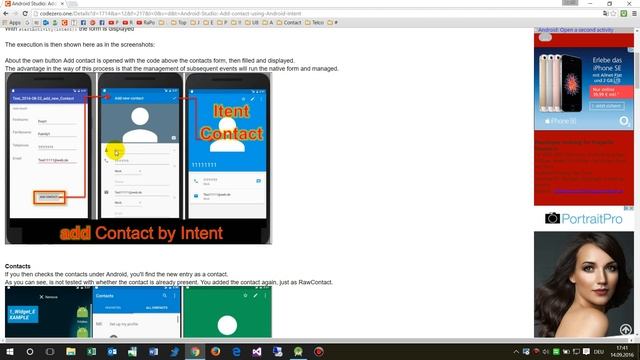Screen dimensions: 640x360
Task: Click the taskbar clock showing 17:41
Action: 622,351
